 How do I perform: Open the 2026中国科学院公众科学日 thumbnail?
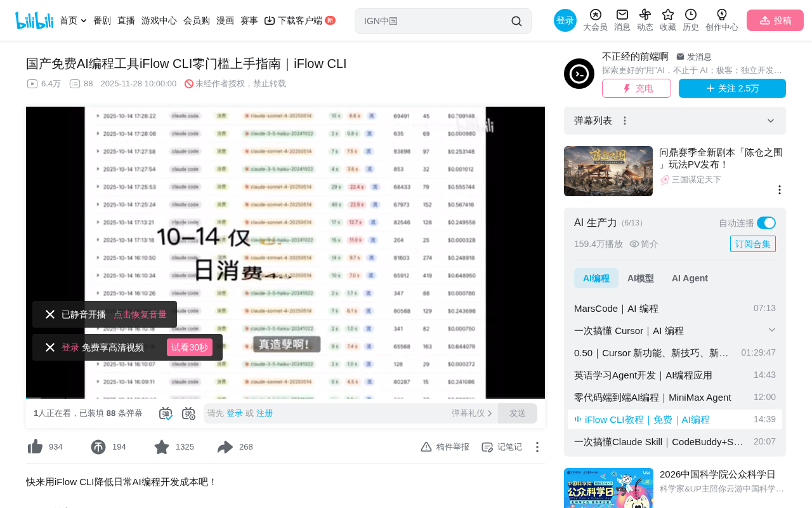[608, 488]
